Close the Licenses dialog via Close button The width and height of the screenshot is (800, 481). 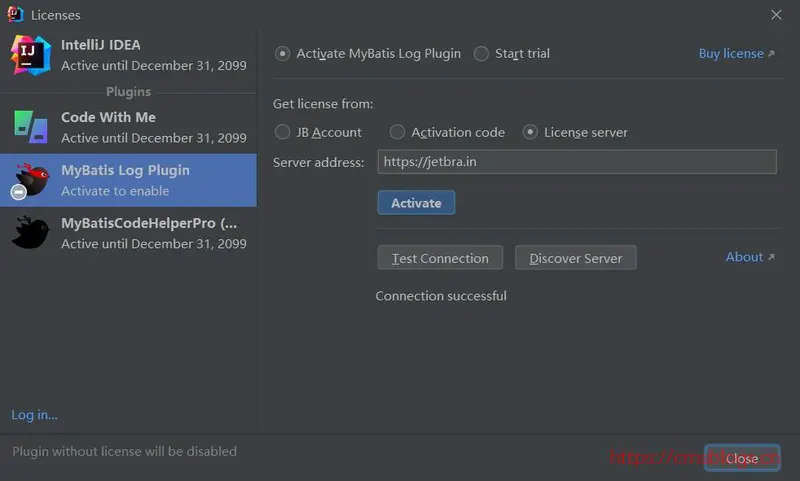click(741, 458)
